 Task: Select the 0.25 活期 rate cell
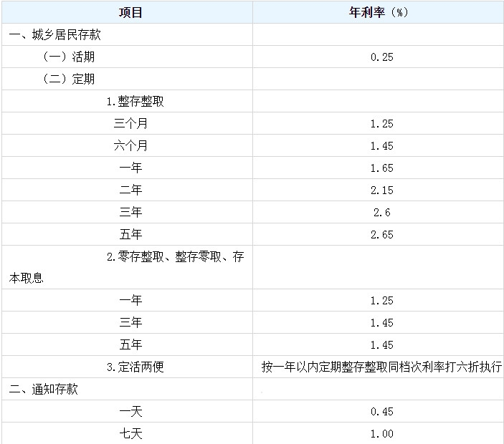click(382, 57)
